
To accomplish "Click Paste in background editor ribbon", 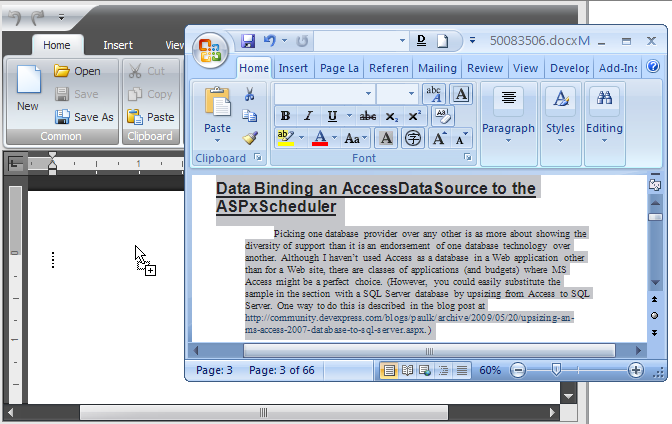I will [151, 117].
